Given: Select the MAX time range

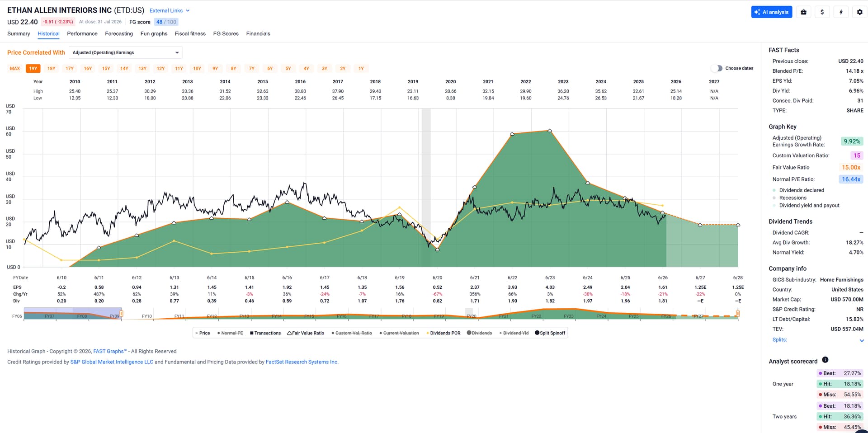Looking at the screenshot, I should point(15,69).
